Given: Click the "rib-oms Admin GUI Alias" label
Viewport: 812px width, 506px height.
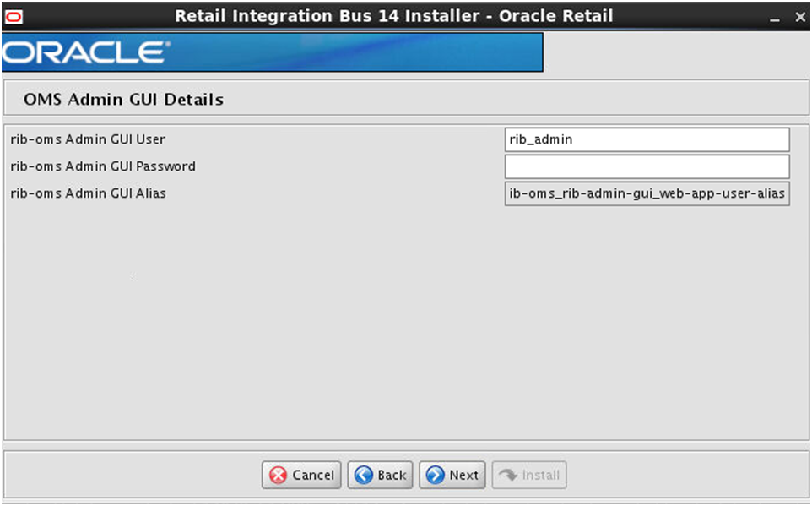Looking at the screenshot, I should [88, 193].
